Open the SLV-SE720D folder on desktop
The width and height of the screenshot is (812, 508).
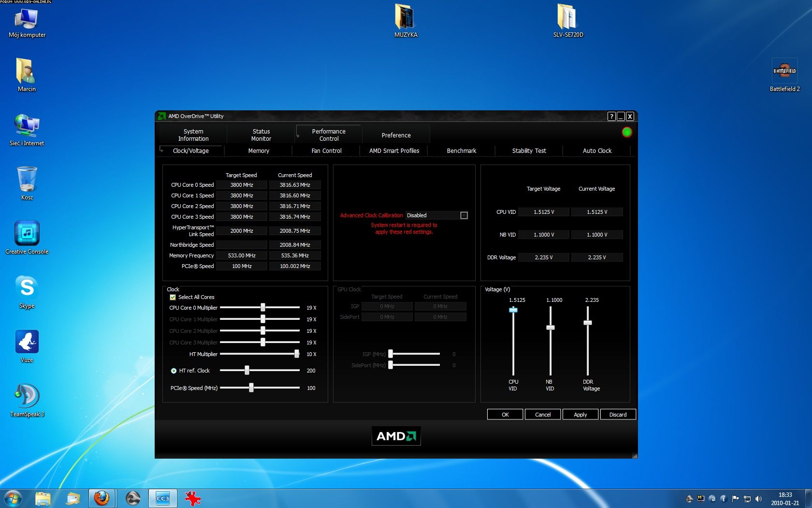(568, 21)
